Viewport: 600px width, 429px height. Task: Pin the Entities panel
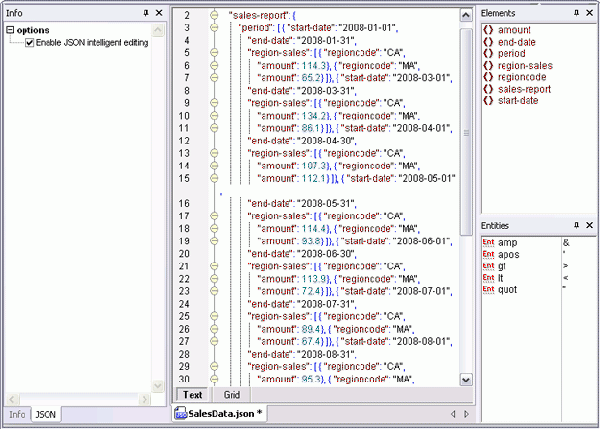(576, 225)
